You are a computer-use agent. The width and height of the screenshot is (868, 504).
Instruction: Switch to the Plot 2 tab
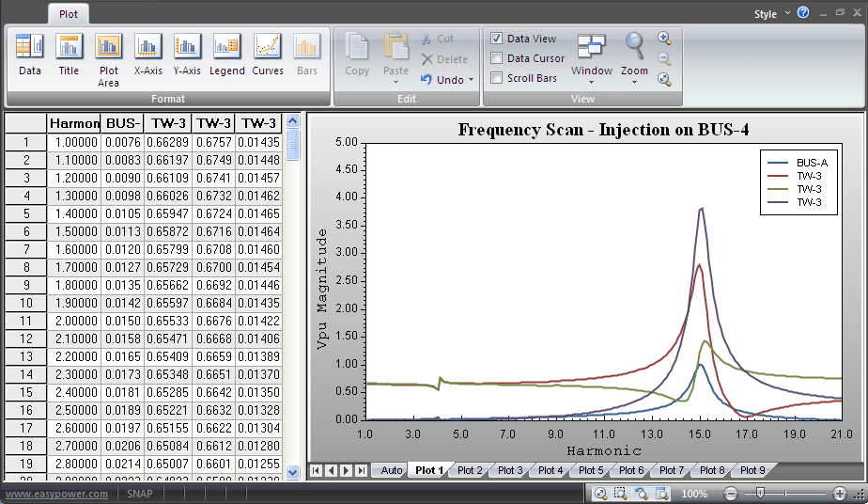pos(470,470)
